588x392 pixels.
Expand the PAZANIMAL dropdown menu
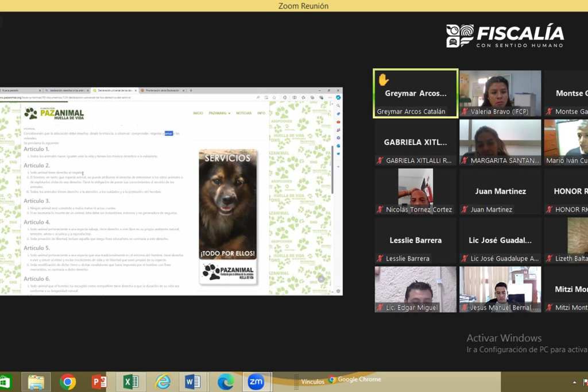[x=219, y=113]
